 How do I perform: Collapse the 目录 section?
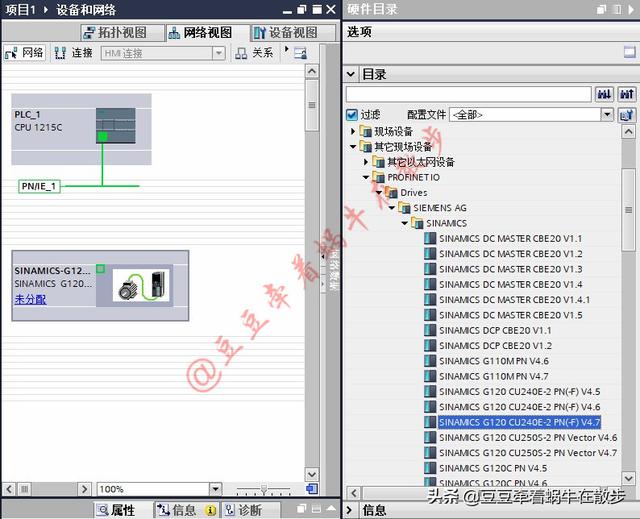pyautogui.click(x=350, y=74)
